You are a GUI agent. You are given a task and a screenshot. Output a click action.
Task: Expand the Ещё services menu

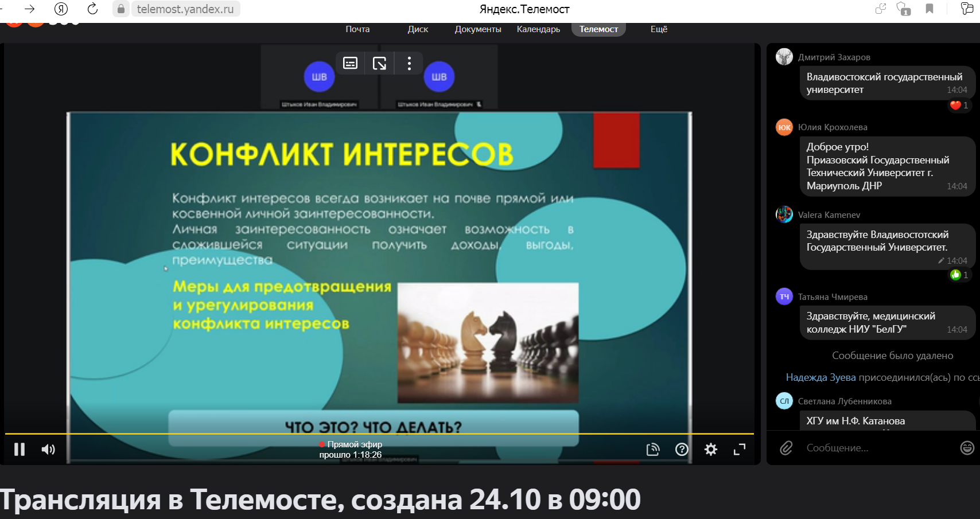click(x=659, y=29)
